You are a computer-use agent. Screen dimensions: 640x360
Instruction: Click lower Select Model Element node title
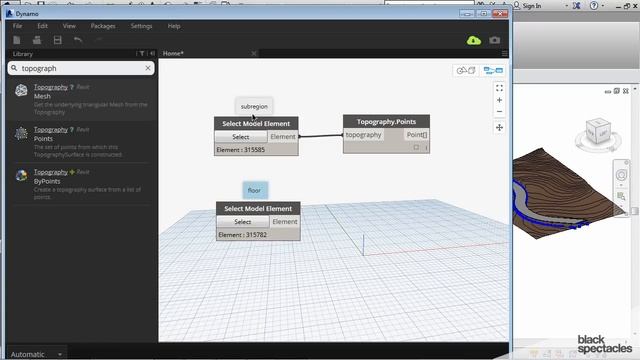pos(258,209)
